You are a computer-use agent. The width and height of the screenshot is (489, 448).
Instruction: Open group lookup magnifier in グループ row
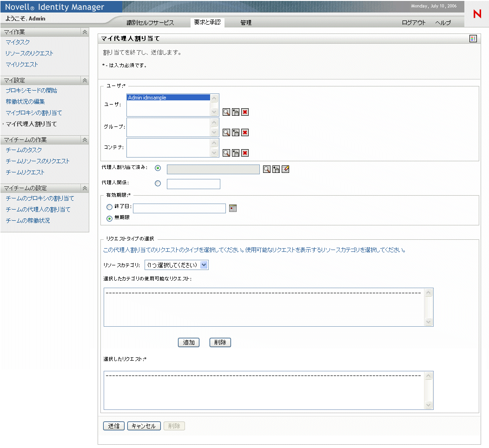coord(226,132)
